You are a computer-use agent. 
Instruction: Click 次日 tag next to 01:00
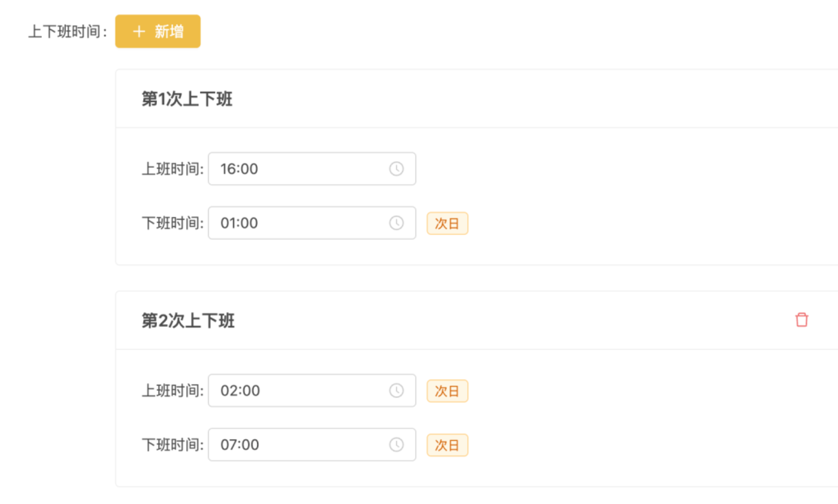(447, 224)
